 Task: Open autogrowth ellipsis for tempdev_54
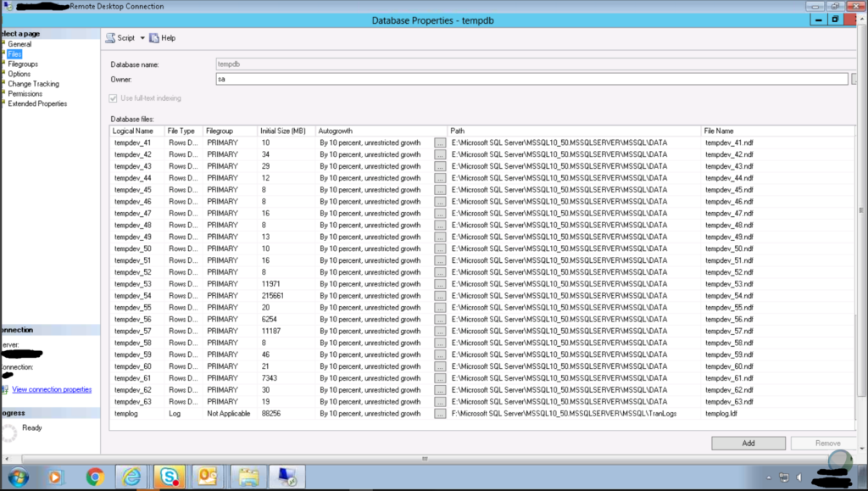[440, 296]
